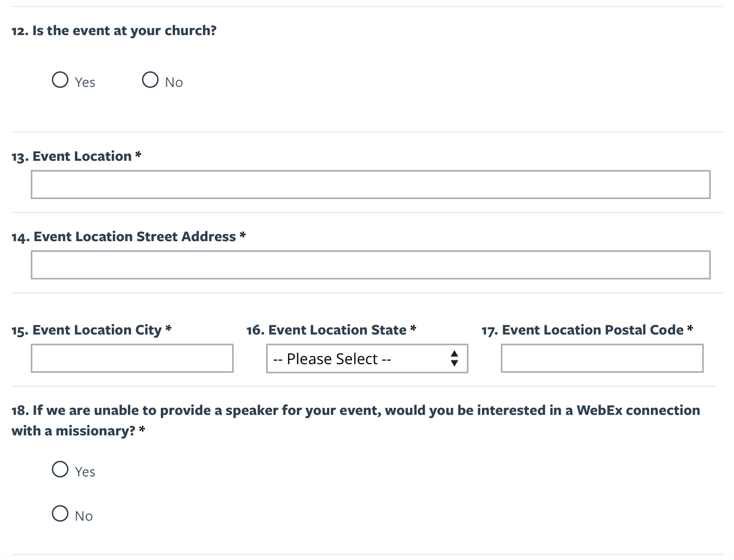Click the state selector stepper arrows
This screenshot has width=734, height=560.
(x=454, y=358)
